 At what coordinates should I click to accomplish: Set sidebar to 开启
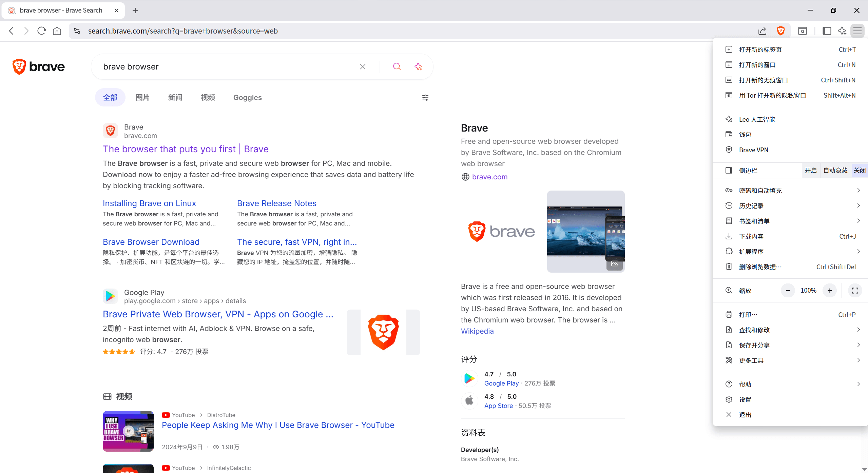point(810,170)
